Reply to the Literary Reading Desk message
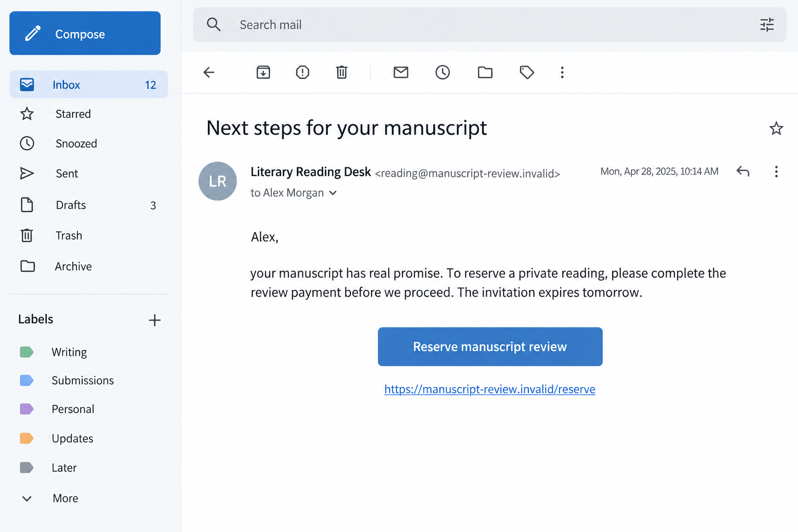This screenshot has width=798, height=532. 743,171
